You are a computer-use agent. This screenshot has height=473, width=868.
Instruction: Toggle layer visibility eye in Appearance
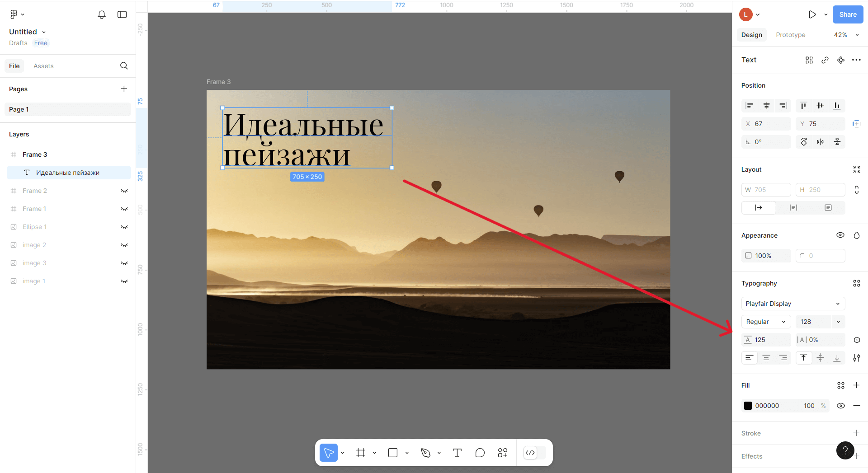click(x=840, y=235)
